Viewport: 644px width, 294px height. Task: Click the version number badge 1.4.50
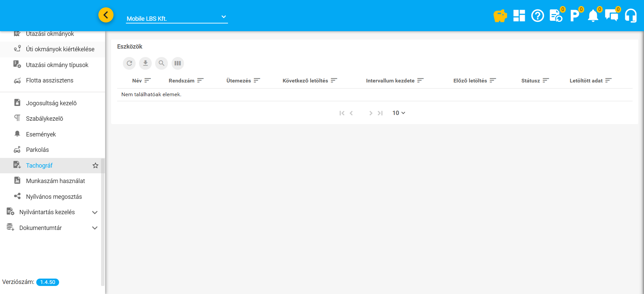pos(48,282)
